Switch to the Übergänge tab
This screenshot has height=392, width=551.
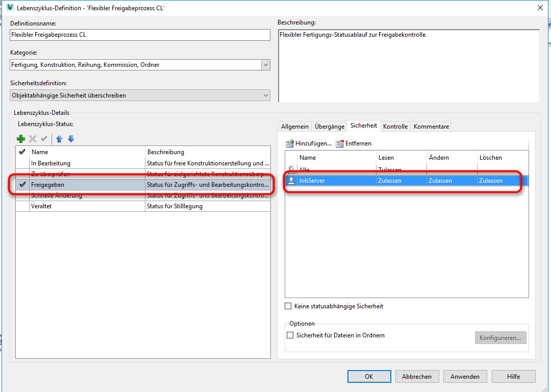(330, 125)
